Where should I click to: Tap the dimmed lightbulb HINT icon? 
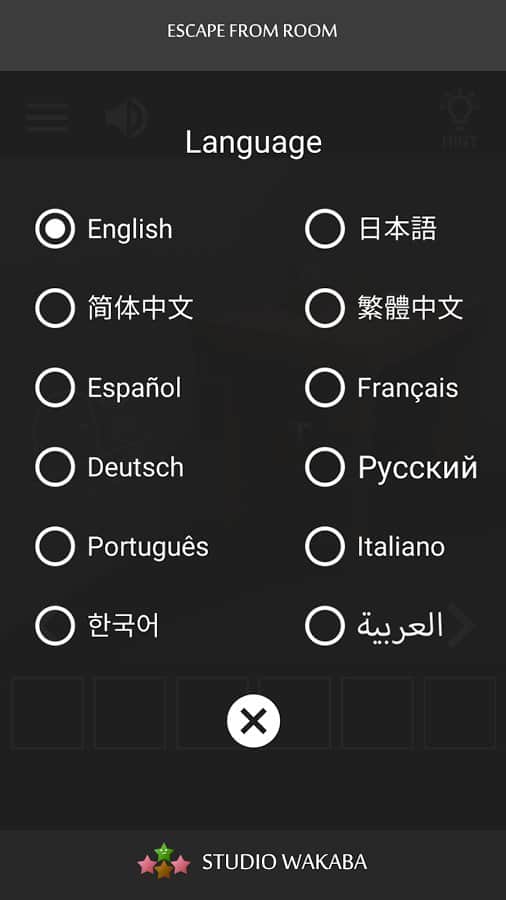[x=460, y=119]
